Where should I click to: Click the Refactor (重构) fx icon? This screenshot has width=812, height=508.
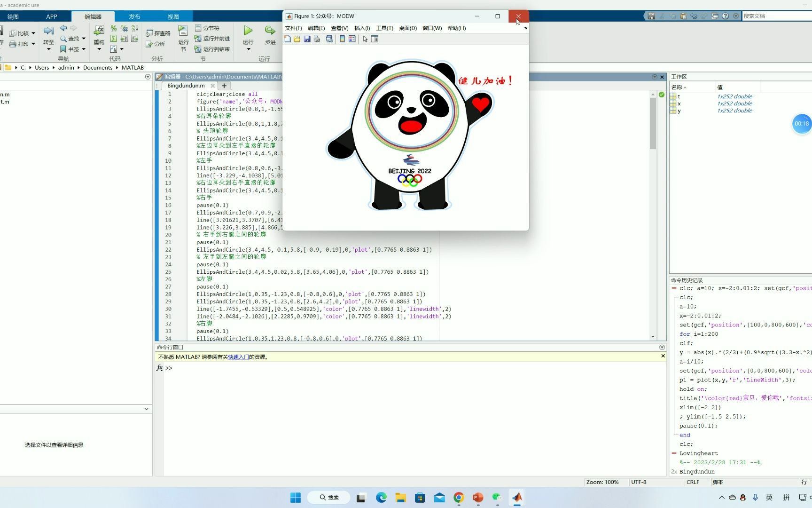pyautogui.click(x=99, y=31)
